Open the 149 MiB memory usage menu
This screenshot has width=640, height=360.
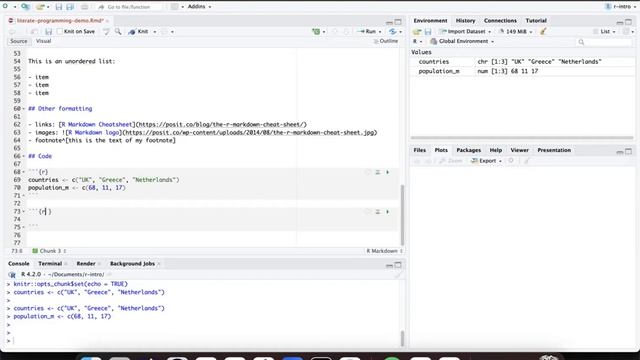click(515, 31)
